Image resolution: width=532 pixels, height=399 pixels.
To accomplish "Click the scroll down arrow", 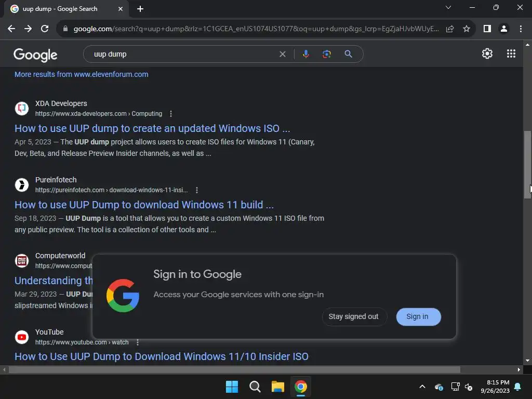I will click(527, 361).
